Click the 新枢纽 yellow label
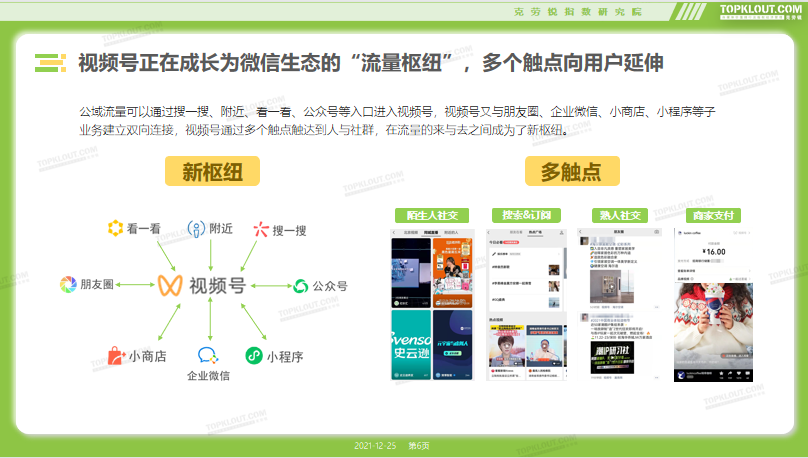 pos(212,171)
